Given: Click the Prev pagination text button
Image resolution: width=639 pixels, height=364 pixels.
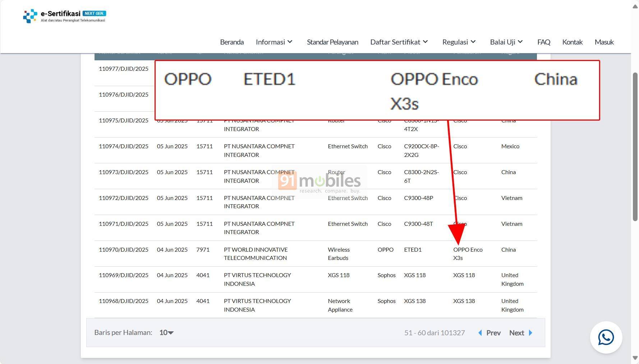Looking at the screenshot, I should [493, 333].
